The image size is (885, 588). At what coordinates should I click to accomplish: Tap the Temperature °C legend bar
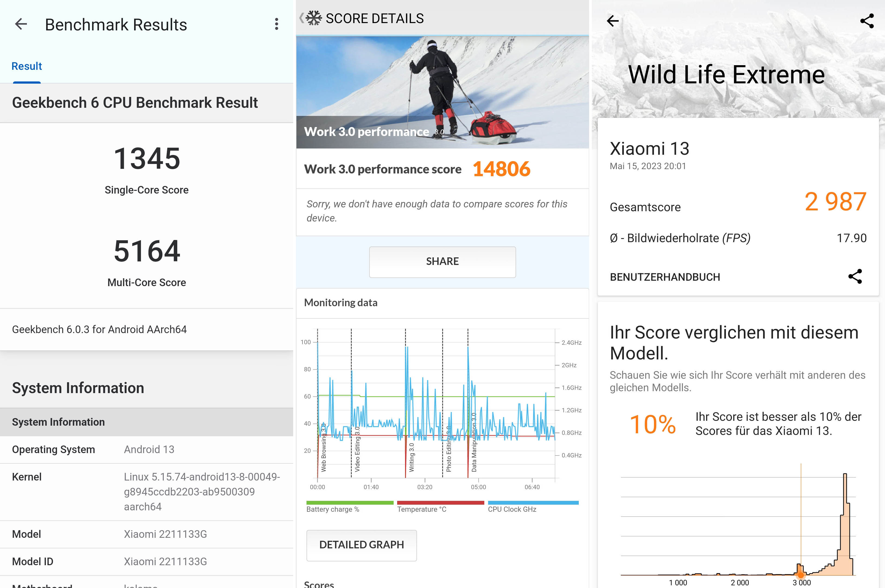click(440, 503)
